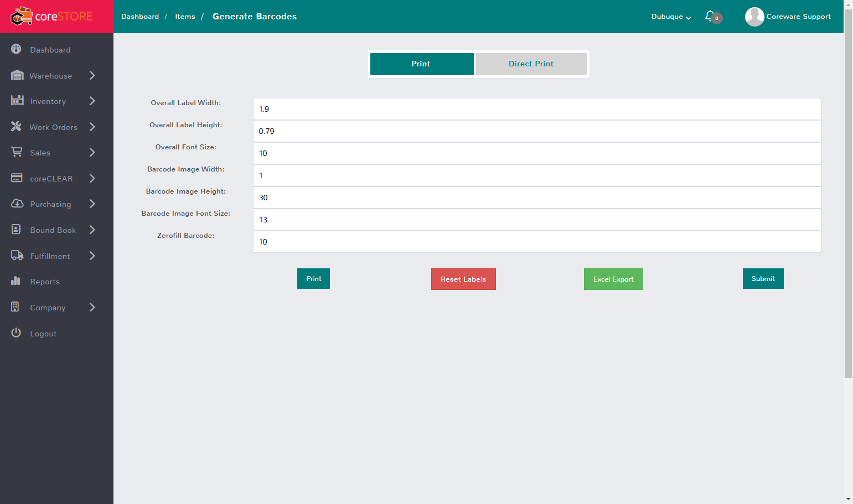853x504 pixels.
Task: Expand the coreCLEAR menu chevron
Action: tap(92, 178)
